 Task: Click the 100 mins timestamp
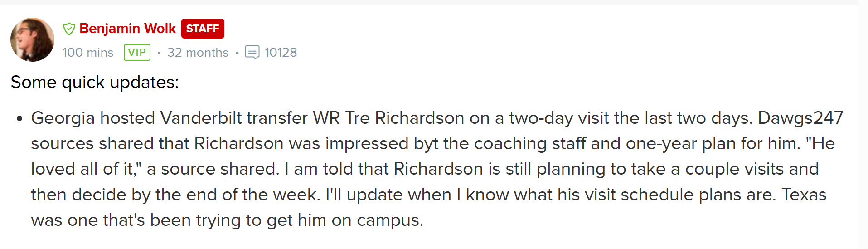[x=88, y=53]
